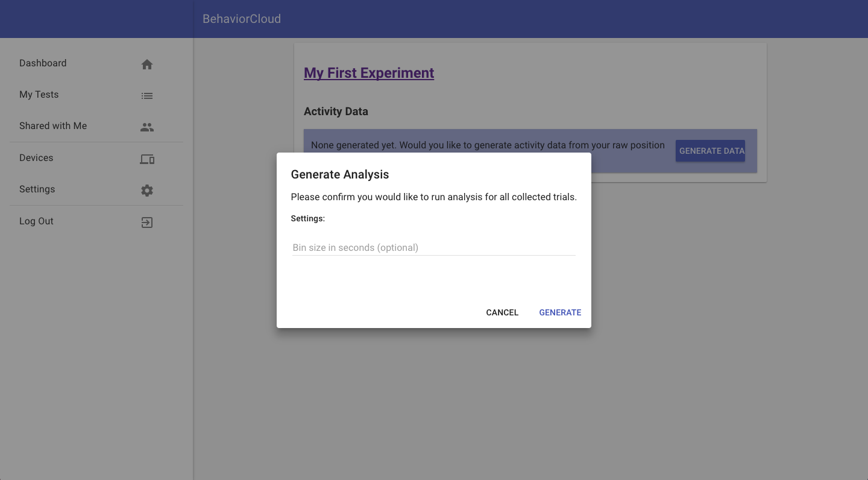The height and width of the screenshot is (480, 868).
Task: Dismiss the dialog with CANCEL
Action: click(502, 312)
